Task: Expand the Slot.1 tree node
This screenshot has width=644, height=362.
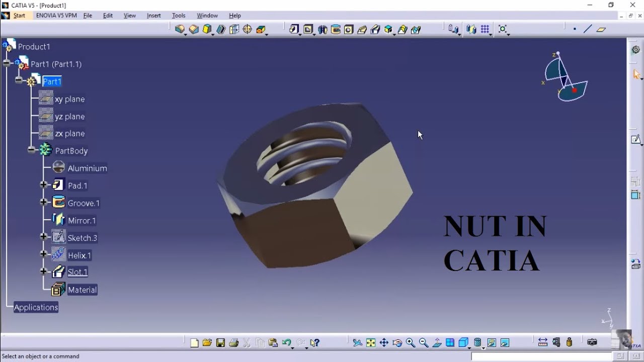Action: [x=44, y=271]
